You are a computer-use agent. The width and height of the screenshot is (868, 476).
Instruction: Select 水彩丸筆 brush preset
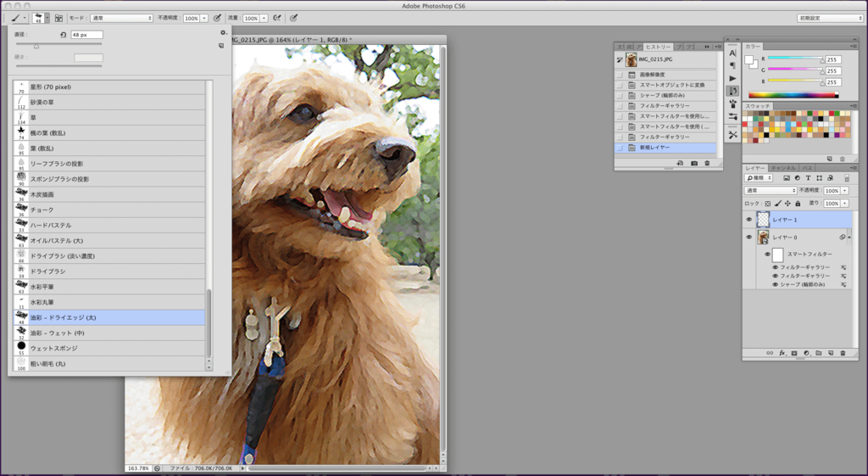pyautogui.click(x=109, y=302)
